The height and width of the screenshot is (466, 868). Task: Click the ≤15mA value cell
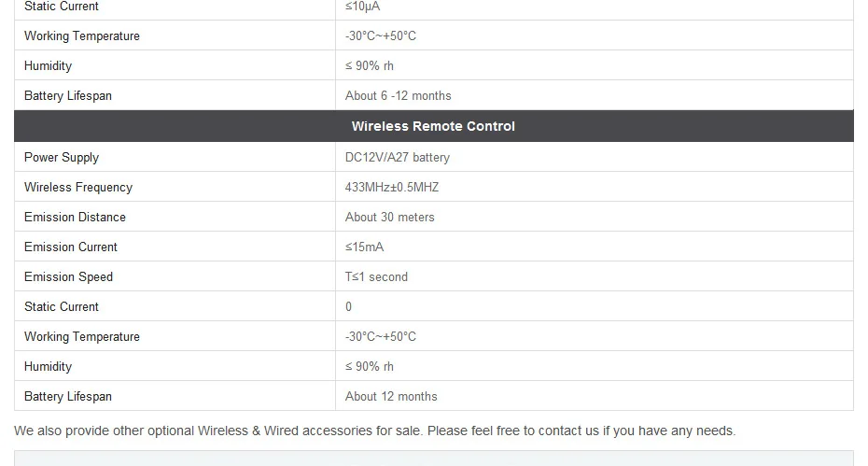(595, 247)
